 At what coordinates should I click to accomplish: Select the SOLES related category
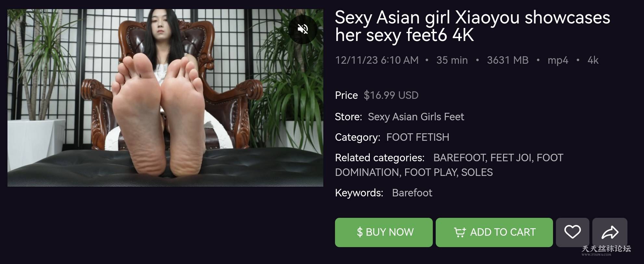[x=477, y=172]
